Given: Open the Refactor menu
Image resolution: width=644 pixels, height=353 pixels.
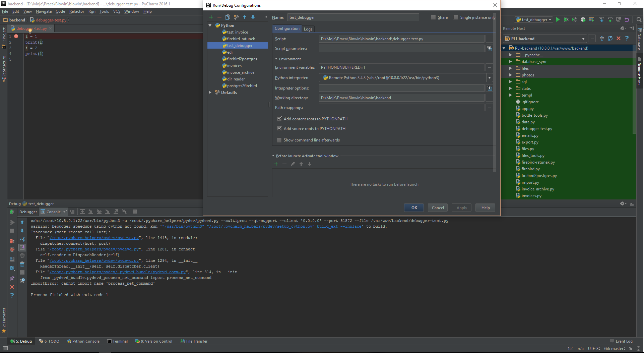Looking at the screenshot, I should click(77, 11).
